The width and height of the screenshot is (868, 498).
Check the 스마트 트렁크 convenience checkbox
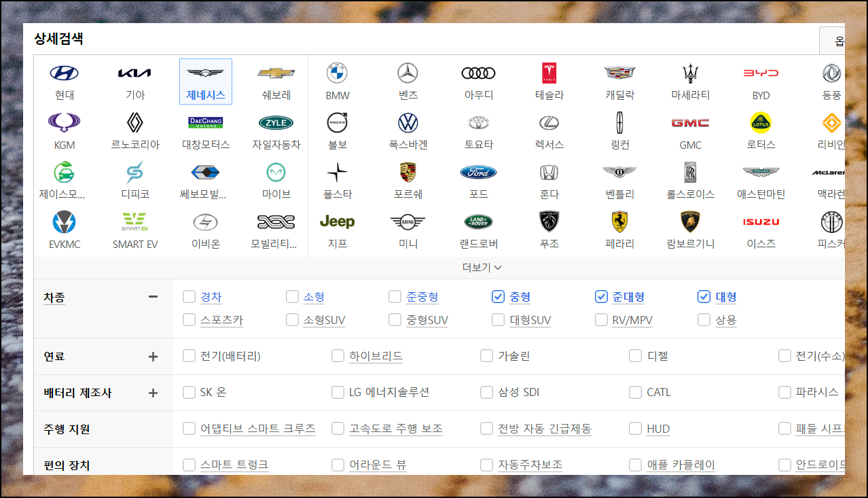click(189, 465)
